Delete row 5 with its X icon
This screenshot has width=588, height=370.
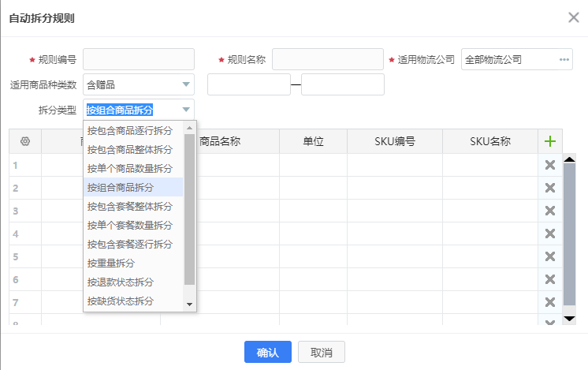pos(549,256)
